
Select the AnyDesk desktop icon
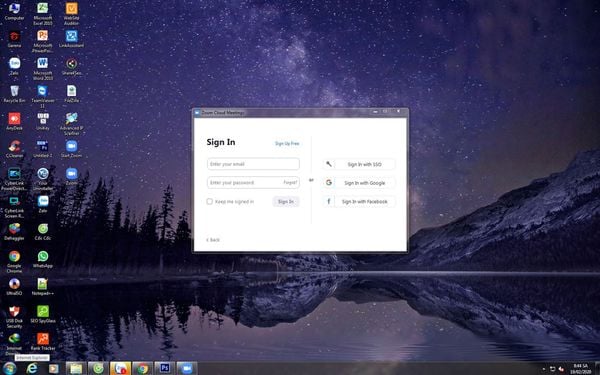pos(14,121)
